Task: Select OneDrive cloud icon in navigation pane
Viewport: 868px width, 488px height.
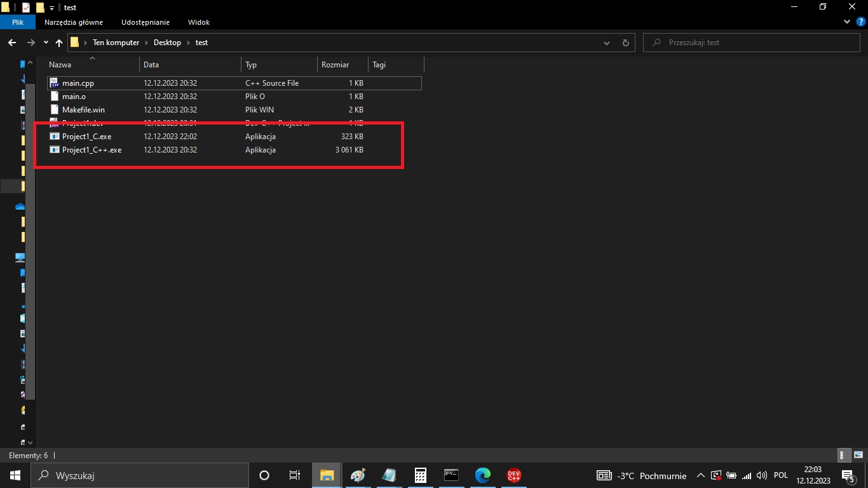Action: pos(20,207)
